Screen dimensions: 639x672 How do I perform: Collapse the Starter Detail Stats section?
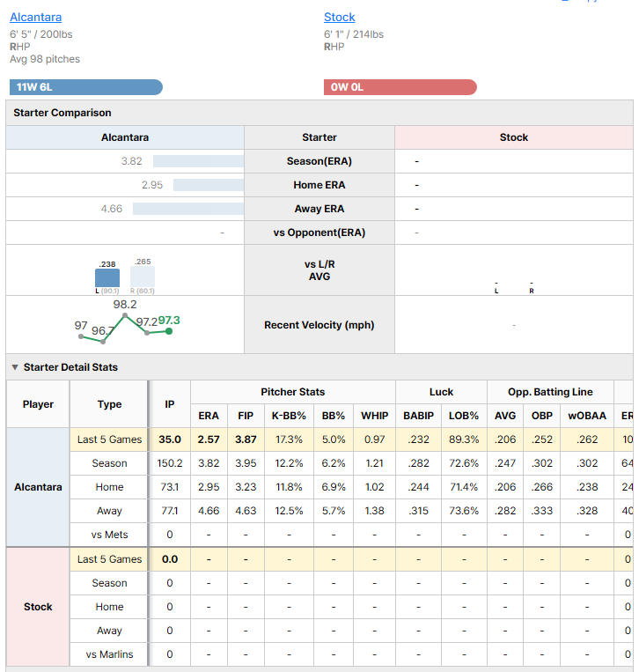click(15, 367)
